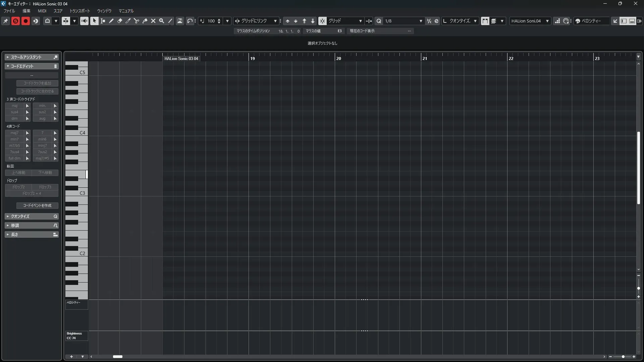Select the Line tool
644x362 pixels.
(170, 21)
